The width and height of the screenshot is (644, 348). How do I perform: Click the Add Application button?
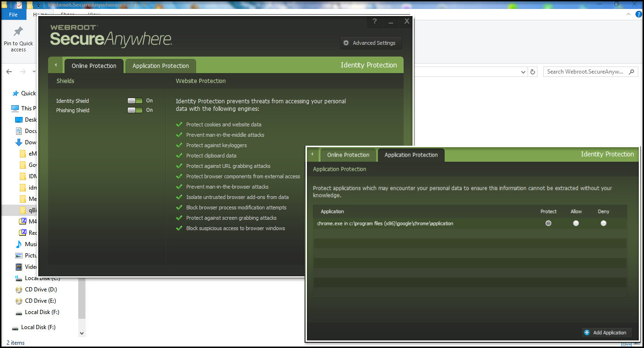point(606,332)
